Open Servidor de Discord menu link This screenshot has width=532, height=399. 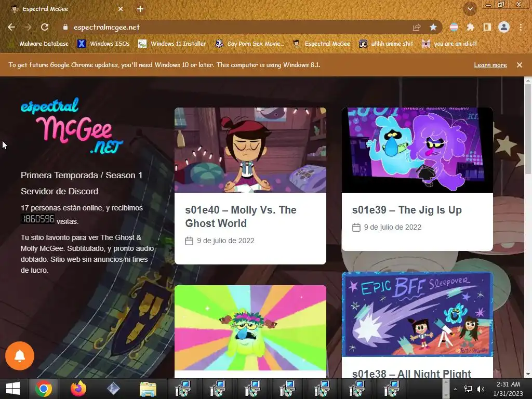tap(59, 191)
